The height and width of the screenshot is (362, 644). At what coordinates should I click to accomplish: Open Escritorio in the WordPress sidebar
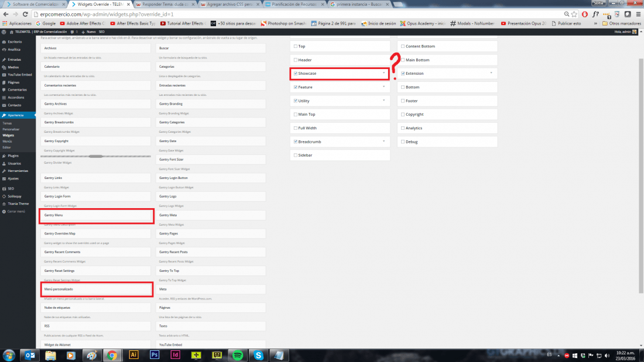[15, 42]
